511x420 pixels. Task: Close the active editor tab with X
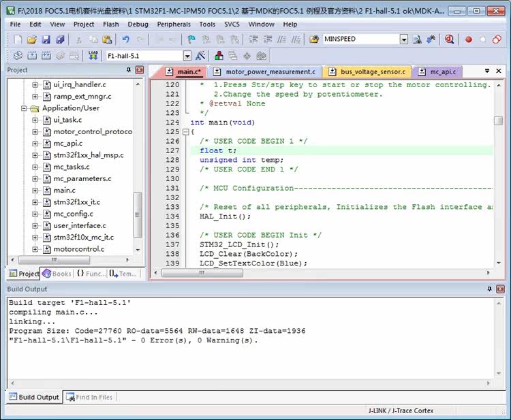click(x=499, y=71)
